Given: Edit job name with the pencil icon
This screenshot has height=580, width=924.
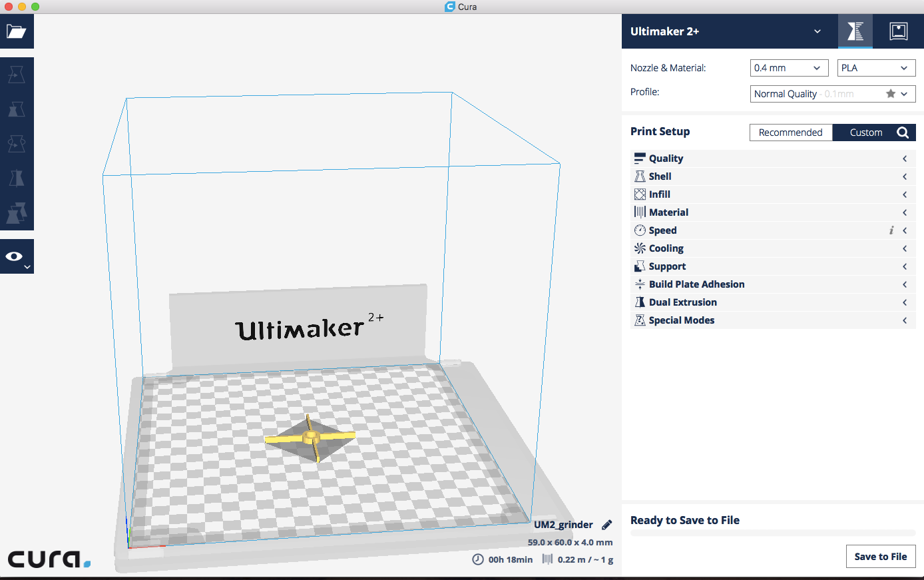Looking at the screenshot, I should pos(606,525).
